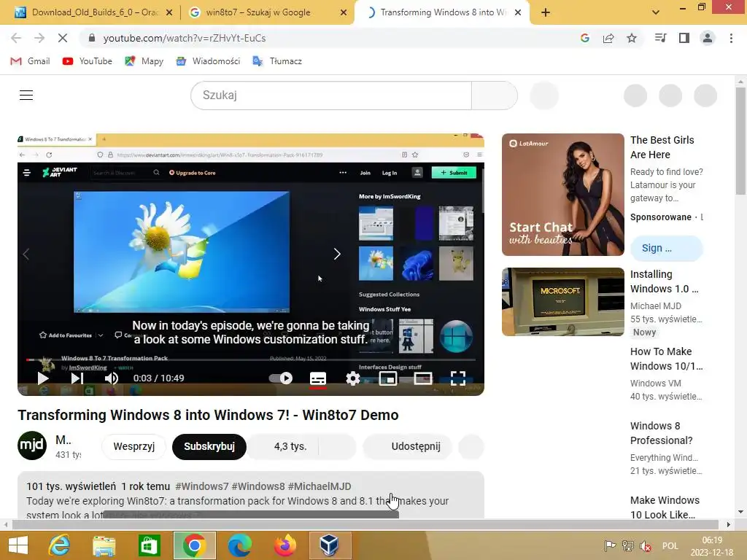
Task: Close the Transforming Windows 8 tab
Action: point(519,13)
